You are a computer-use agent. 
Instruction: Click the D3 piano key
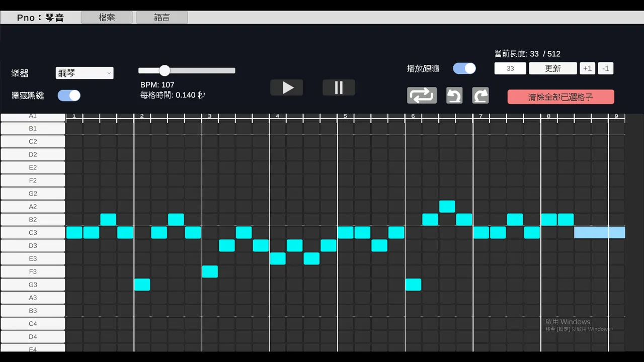pos(33,245)
